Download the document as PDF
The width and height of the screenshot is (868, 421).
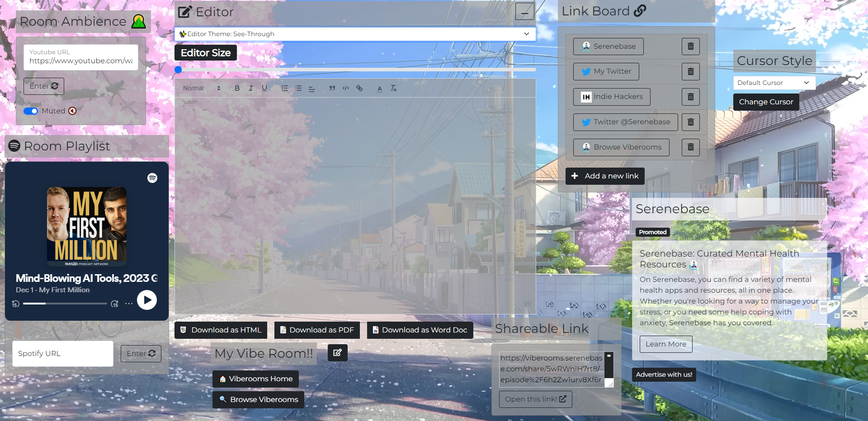pyautogui.click(x=317, y=330)
